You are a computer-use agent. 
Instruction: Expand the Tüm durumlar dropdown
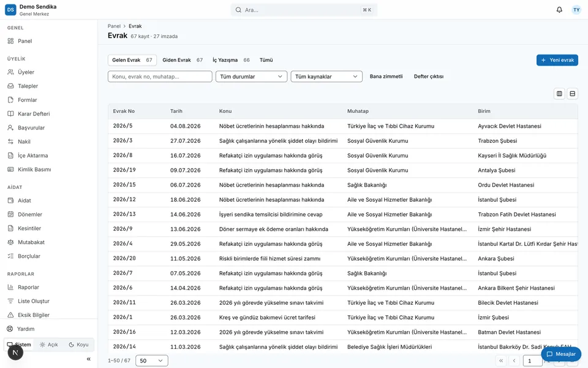(251, 76)
